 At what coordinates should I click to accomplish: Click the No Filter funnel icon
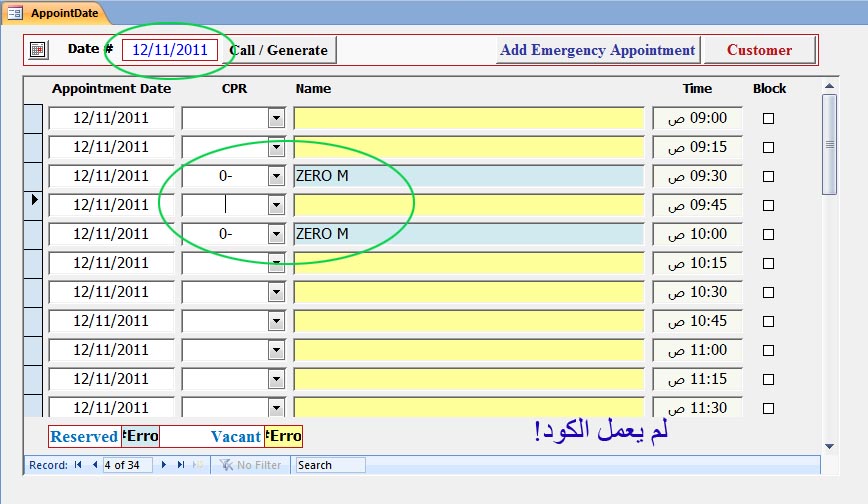(226, 465)
